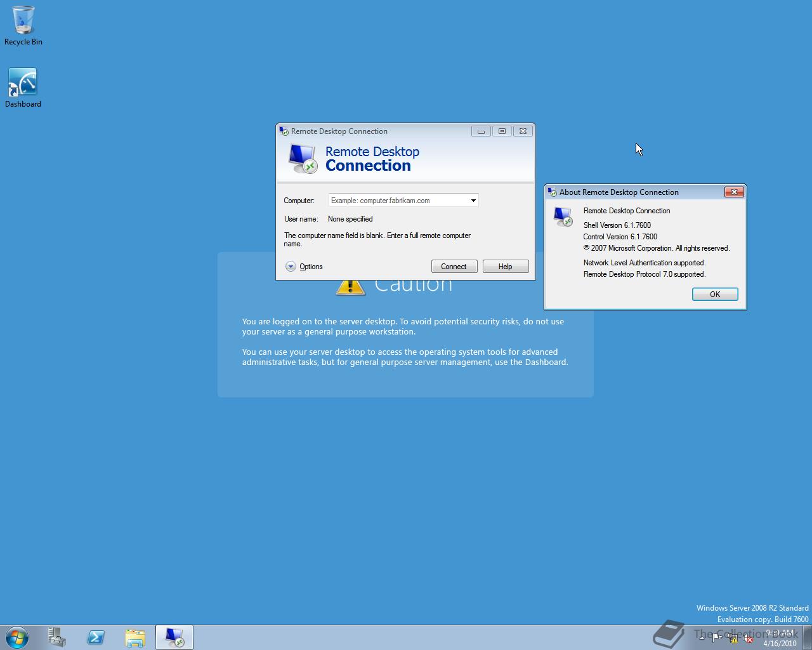Click the Help button

coord(506,267)
